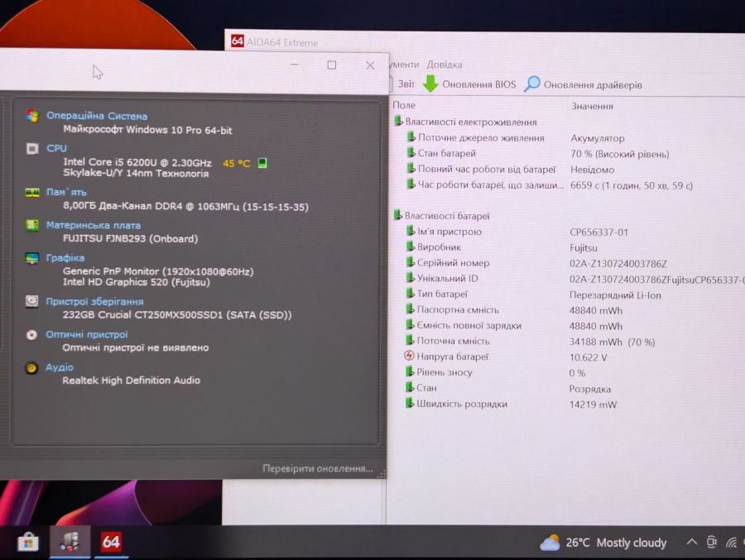Click Оновлення BIOS toolbar button
The image size is (745, 560).
pos(469,84)
